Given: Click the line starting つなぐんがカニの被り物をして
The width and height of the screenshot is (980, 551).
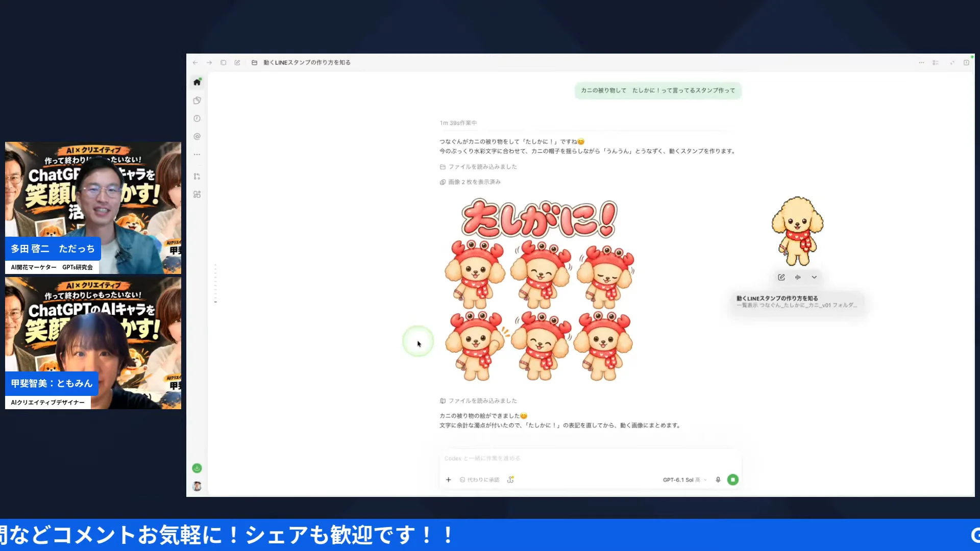Looking at the screenshot, I should click(512, 142).
